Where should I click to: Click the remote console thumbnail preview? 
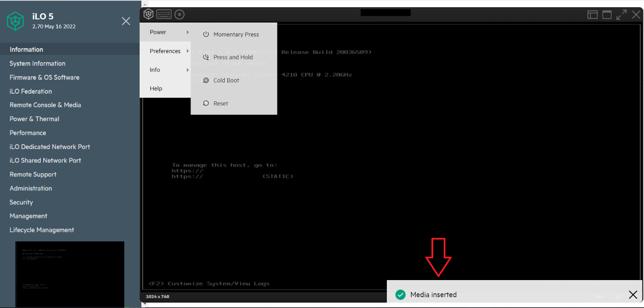[70, 274]
